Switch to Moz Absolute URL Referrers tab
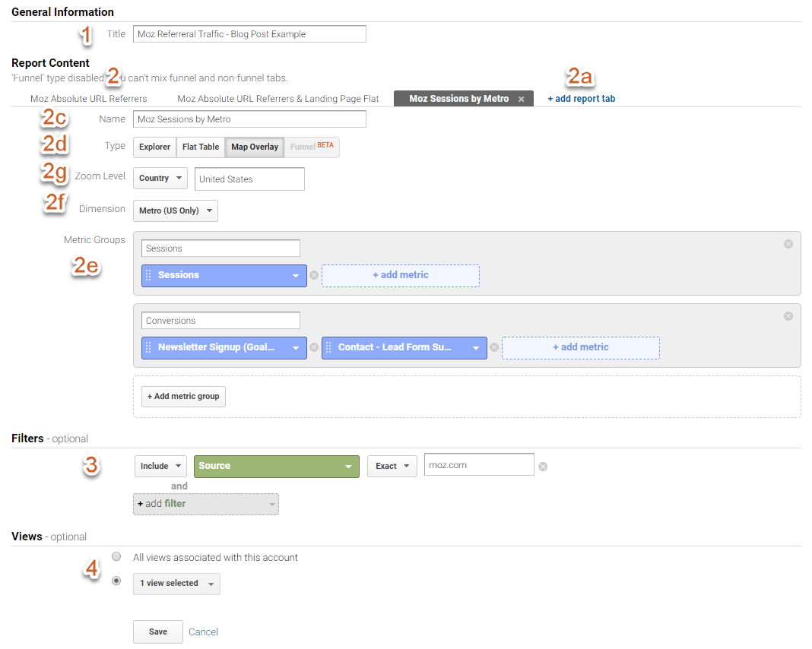Viewport: 812px width, 649px height. pyautogui.click(x=89, y=99)
